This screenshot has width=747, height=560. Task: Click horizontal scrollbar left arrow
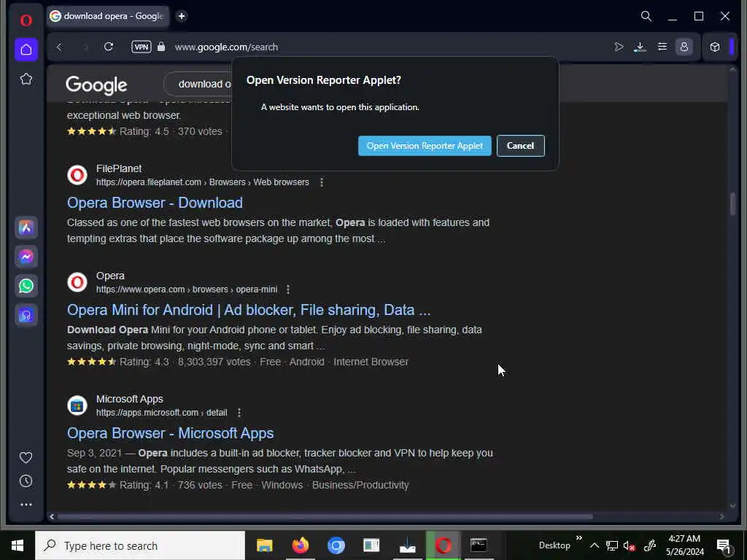52,516
